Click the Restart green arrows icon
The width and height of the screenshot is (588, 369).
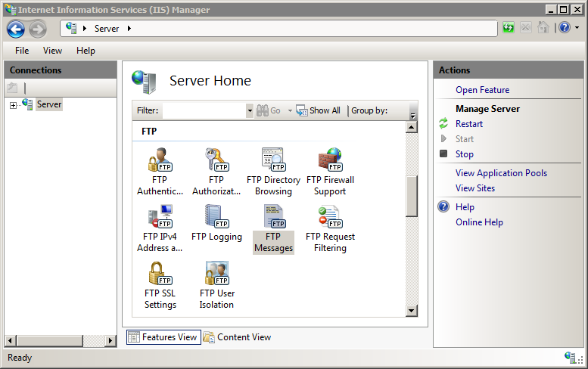coord(443,123)
